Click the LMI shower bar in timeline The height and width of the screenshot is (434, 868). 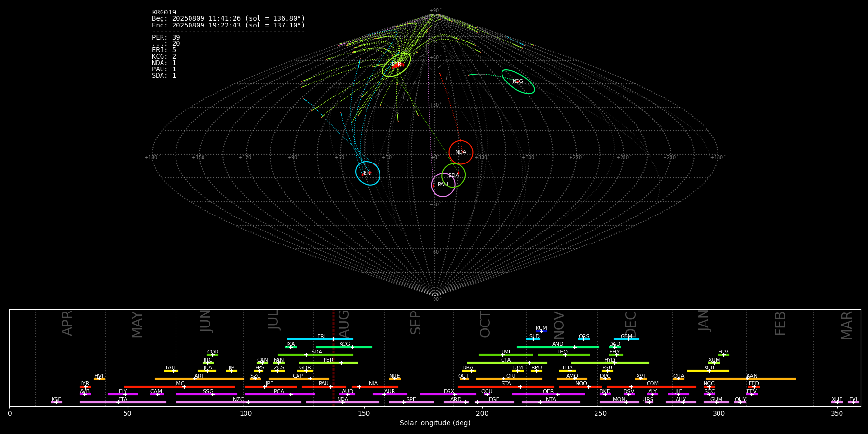point(506,355)
